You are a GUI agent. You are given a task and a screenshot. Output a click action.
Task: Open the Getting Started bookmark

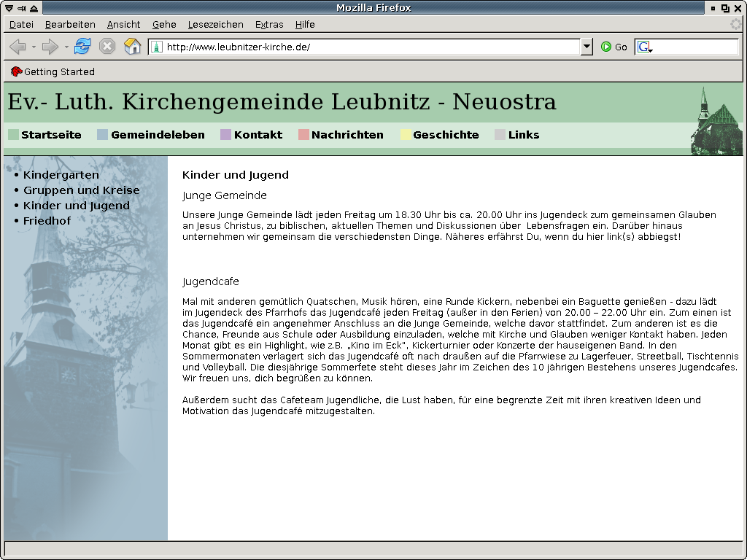(53, 72)
